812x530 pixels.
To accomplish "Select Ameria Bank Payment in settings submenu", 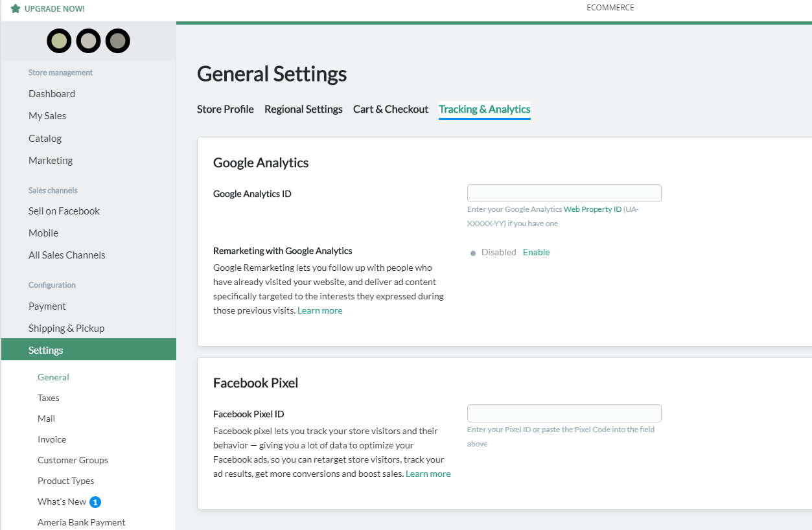I will pos(81,522).
